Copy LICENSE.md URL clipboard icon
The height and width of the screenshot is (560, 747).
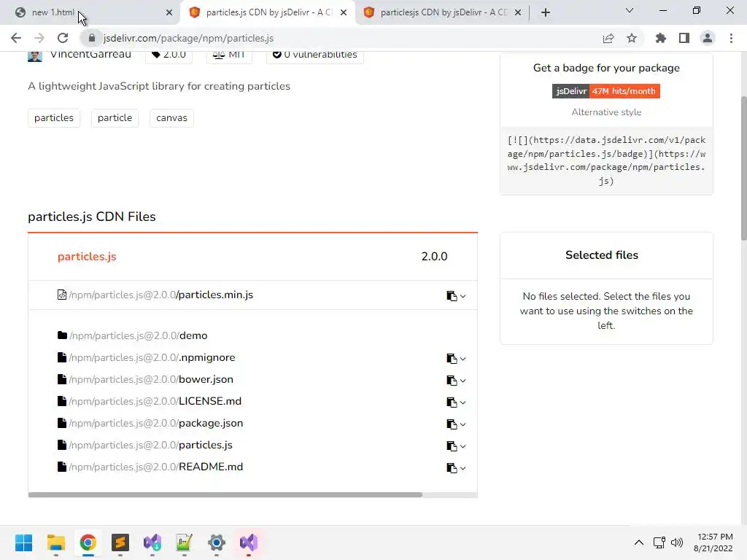pos(452,402)
